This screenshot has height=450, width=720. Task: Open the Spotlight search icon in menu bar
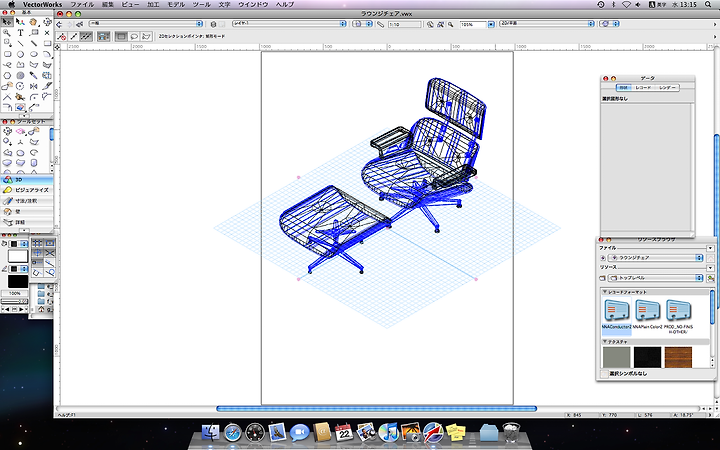click(710, 5)
